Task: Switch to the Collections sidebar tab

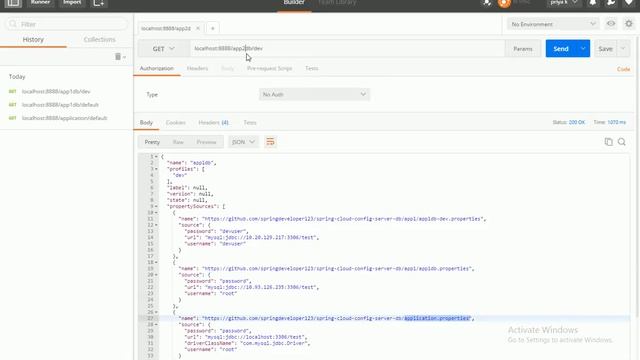Action: tap(100, 40)
